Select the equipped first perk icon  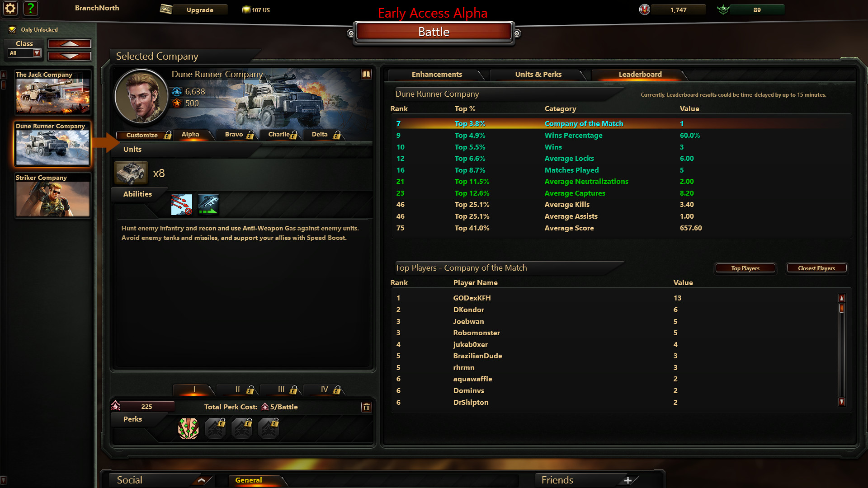pyautogui.click(x=189, y=428)
